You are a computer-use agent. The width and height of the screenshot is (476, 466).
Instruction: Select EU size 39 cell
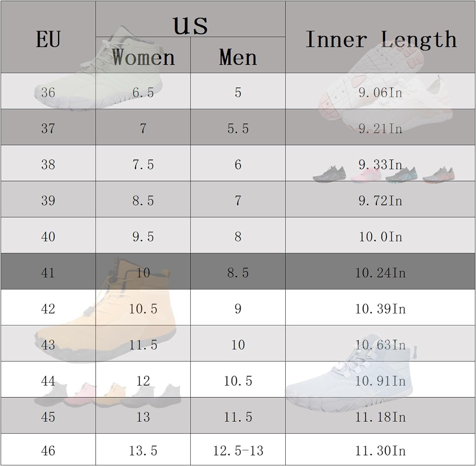pos(48,200)
